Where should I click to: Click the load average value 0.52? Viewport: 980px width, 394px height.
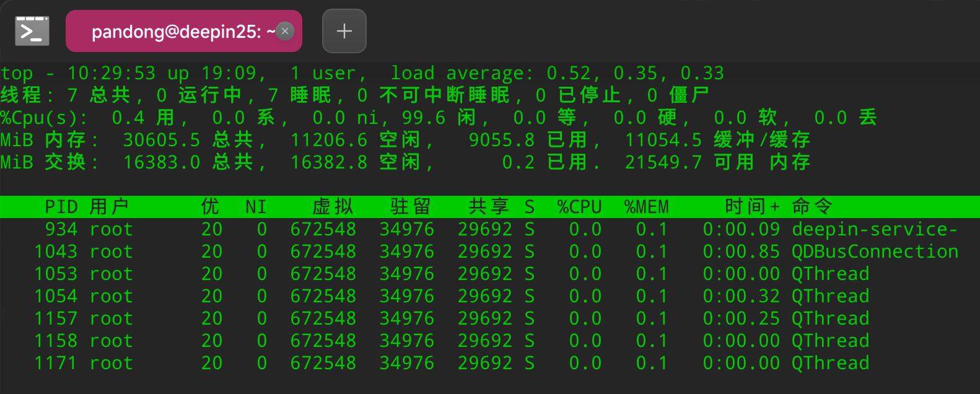[x=569, y=73]
